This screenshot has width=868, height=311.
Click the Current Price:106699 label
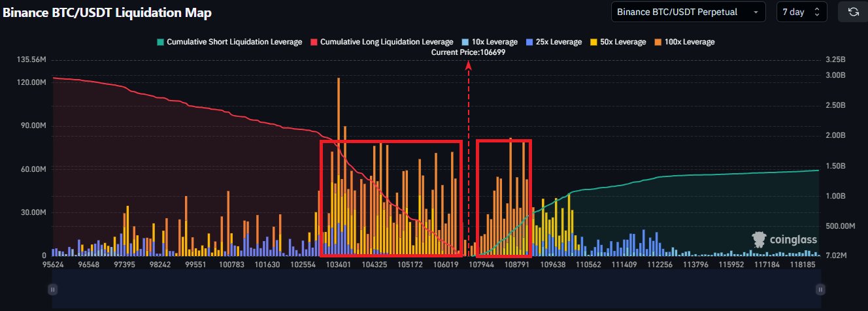[468, 52]
